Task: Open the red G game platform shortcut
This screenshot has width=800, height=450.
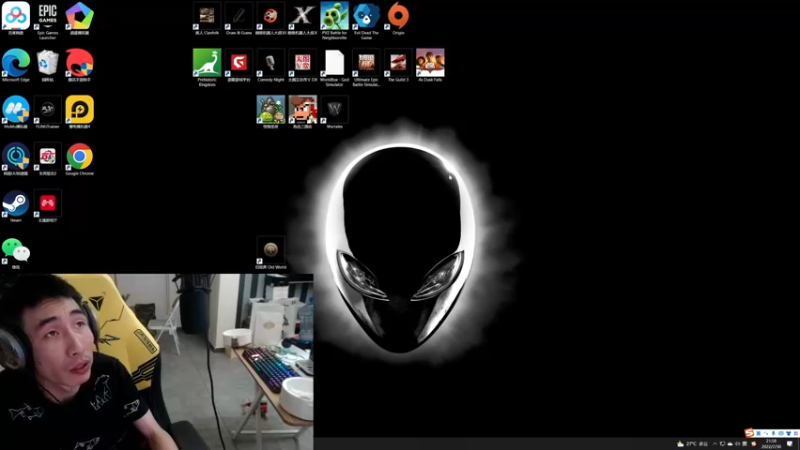Action: point(239,63)
